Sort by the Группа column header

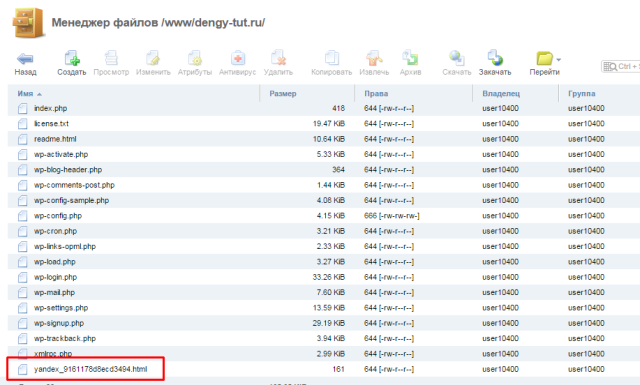tap(582, 93)
